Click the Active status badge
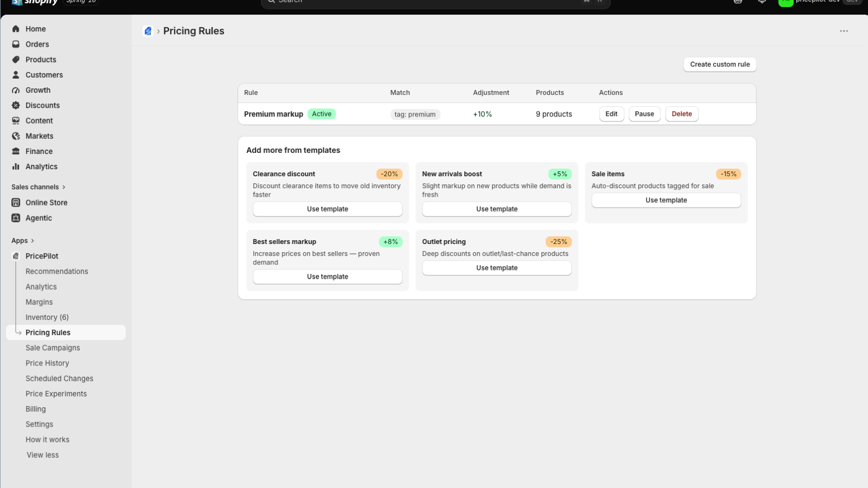868x488 pixels. (322, 114)
